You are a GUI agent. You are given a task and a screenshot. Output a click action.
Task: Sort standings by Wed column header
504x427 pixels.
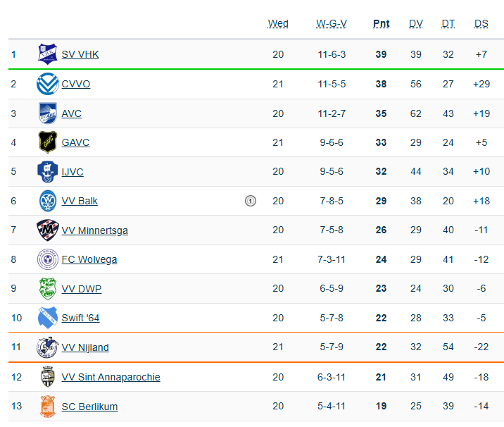[278, 23]
